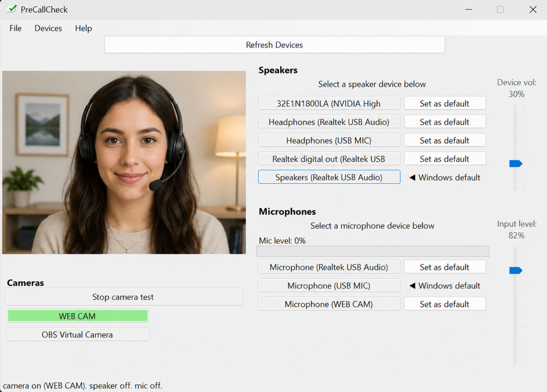This screenshot has width=547, height=392.
Task: Maximize the PreCallCheck window
Action: pos(500,10)
